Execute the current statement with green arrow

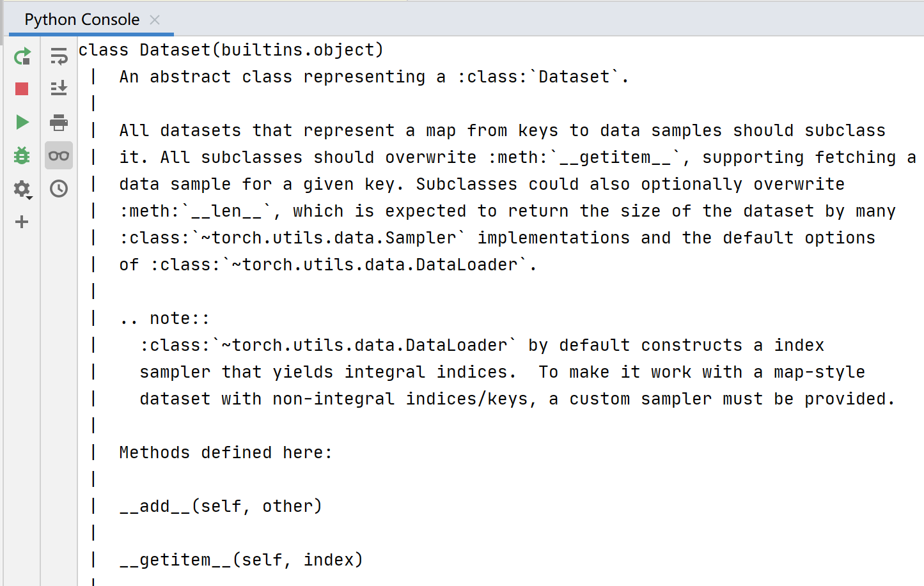pyautogui.click(x=22, y=122)
